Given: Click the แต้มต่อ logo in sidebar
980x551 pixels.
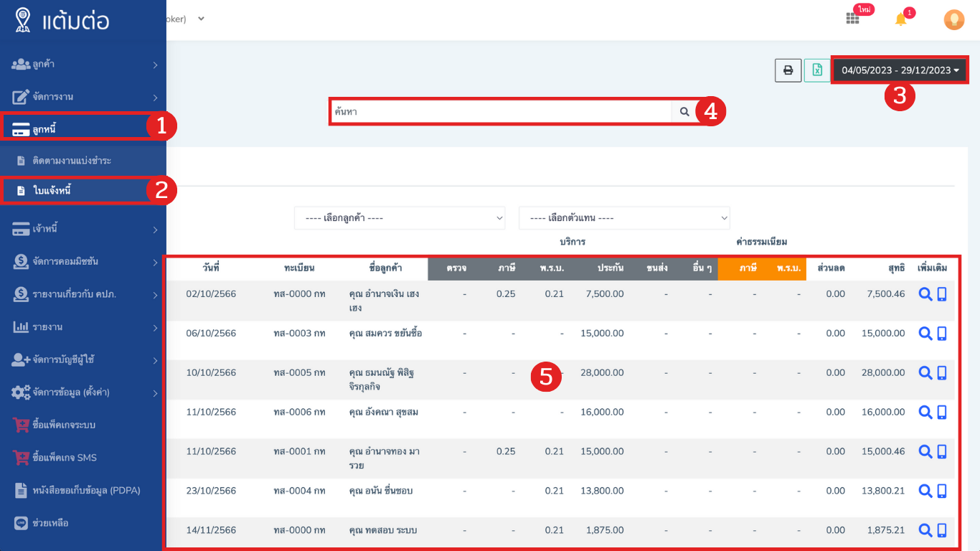Looking at the screenshot, I should 62,20.
